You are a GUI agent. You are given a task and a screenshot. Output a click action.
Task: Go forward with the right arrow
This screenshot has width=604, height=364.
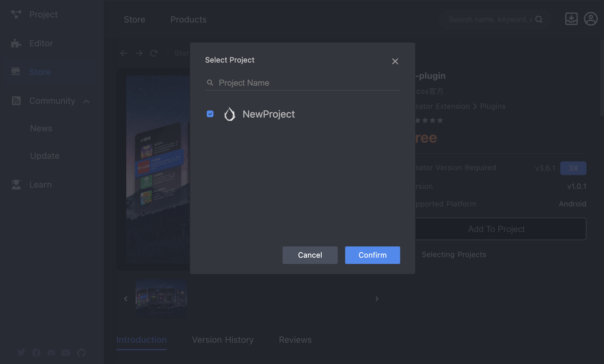[139, 53]
